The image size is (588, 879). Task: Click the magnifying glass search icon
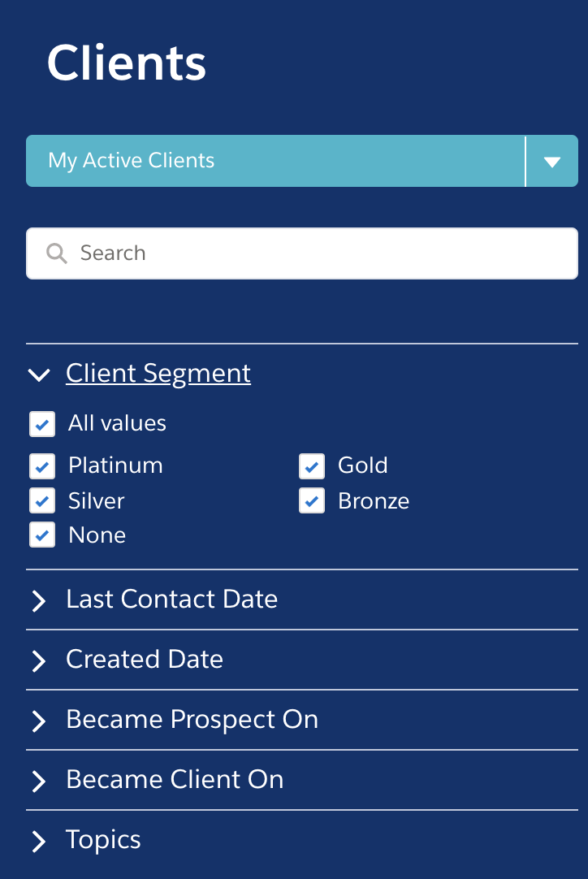click(x=56, y=253)
